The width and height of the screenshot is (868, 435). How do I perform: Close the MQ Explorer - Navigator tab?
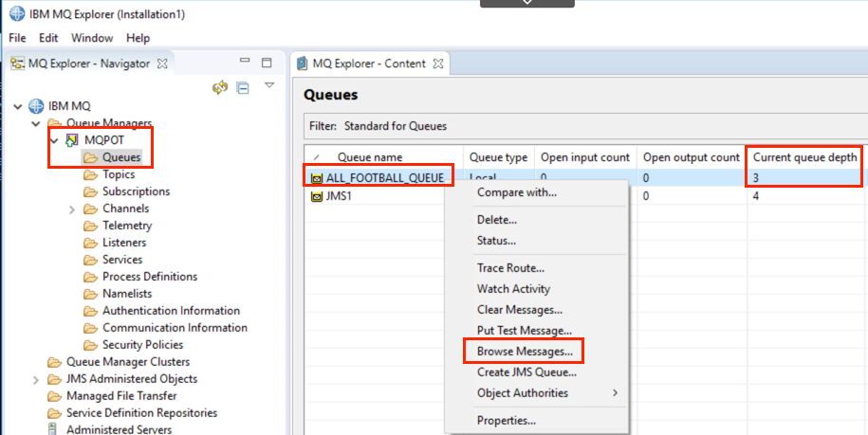[x=161, y=63]
